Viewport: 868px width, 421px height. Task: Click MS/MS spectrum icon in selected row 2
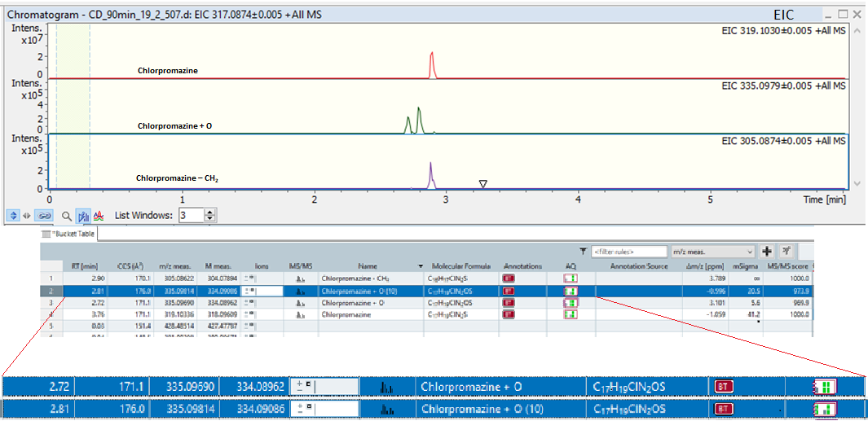(300, 291)
